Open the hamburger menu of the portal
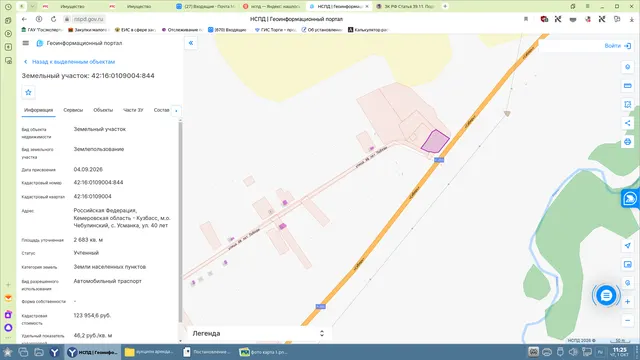Image resolution: width=640 pixels, height=360 pixels. tap(26, 43)
